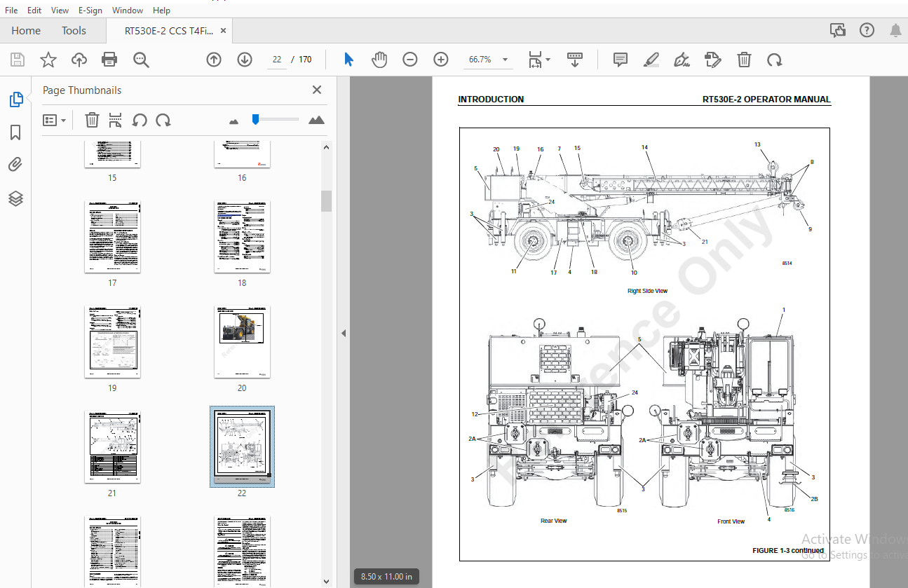Select page 20 thumbnail

click(x=242, y=342)
